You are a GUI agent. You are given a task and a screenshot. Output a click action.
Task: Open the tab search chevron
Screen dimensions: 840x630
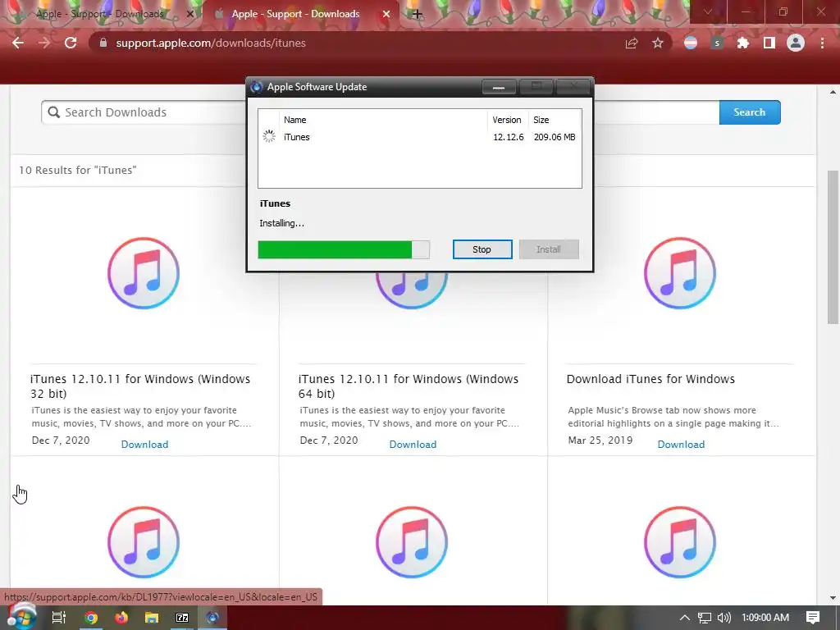pos(708,11)
